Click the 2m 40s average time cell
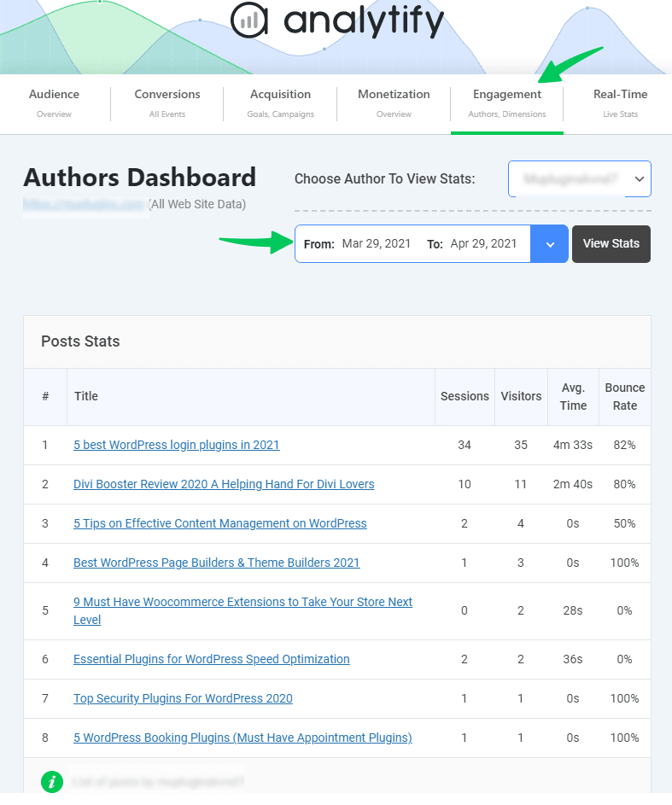 click(572, 484)
